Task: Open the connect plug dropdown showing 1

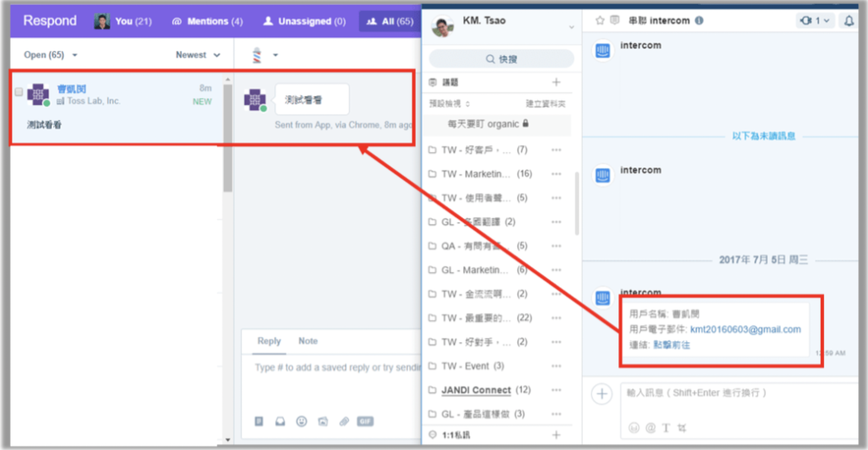Action: tap(815, 21)
